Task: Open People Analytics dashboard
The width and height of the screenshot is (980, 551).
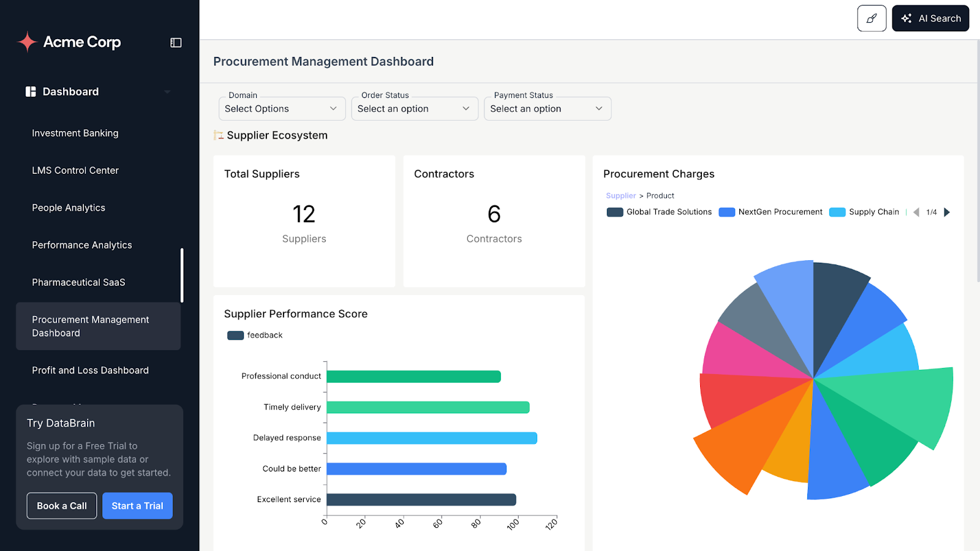Action: click(69, 208)
